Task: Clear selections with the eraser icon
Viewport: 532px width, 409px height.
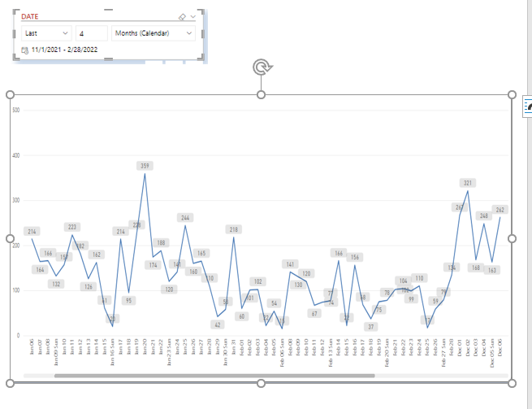Action: [x=182, y=16]
